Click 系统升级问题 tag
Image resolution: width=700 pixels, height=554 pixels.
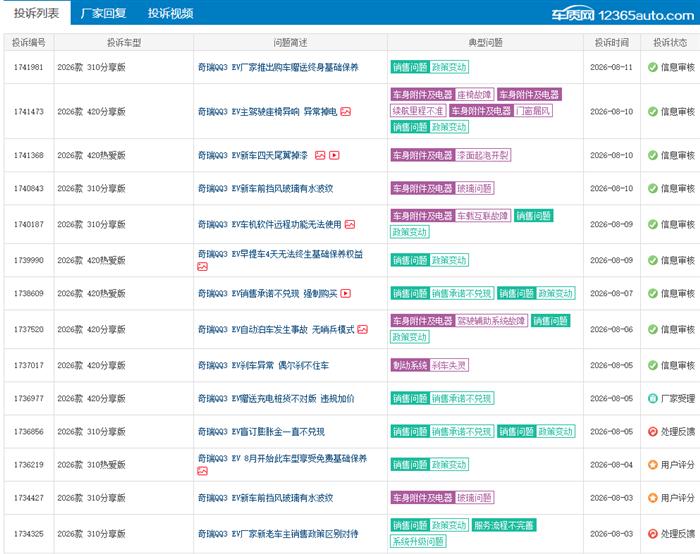(418, 542)
